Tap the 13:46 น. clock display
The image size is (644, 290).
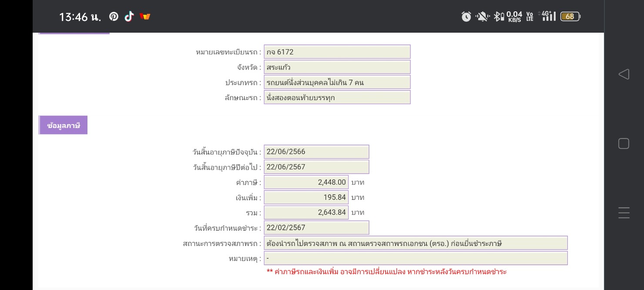(80, 17)
